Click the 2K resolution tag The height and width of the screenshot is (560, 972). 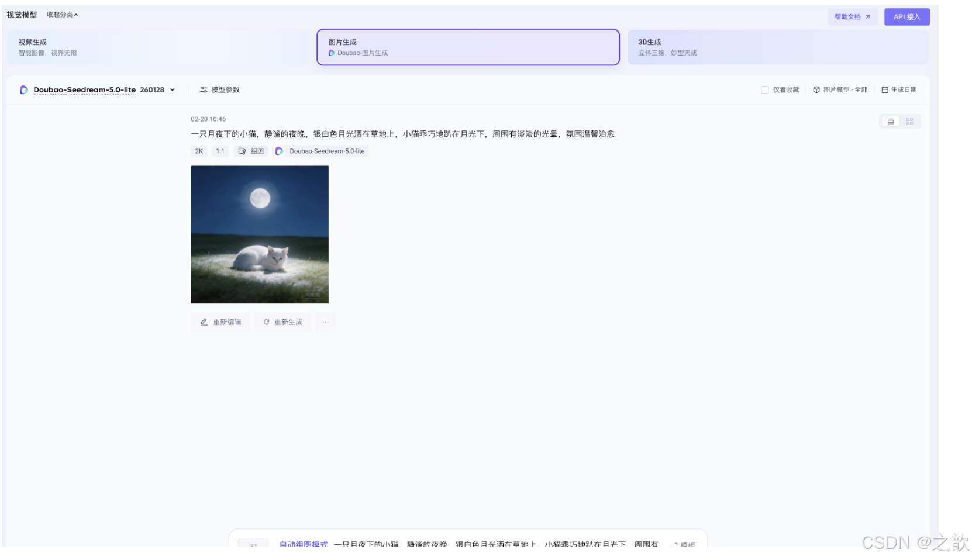click(x=199, y=151)
